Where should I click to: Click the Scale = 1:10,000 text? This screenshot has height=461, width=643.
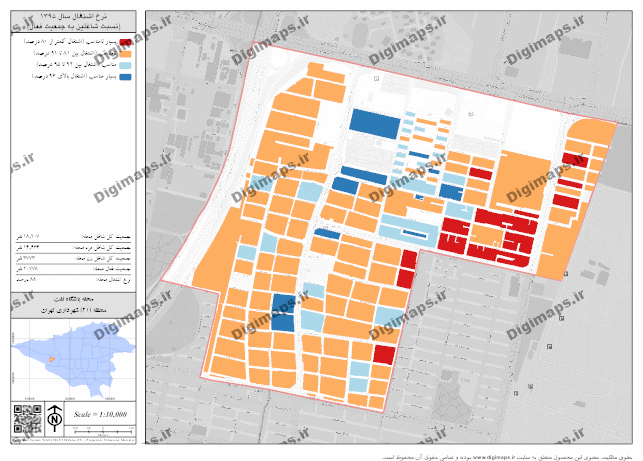point(98,414)
